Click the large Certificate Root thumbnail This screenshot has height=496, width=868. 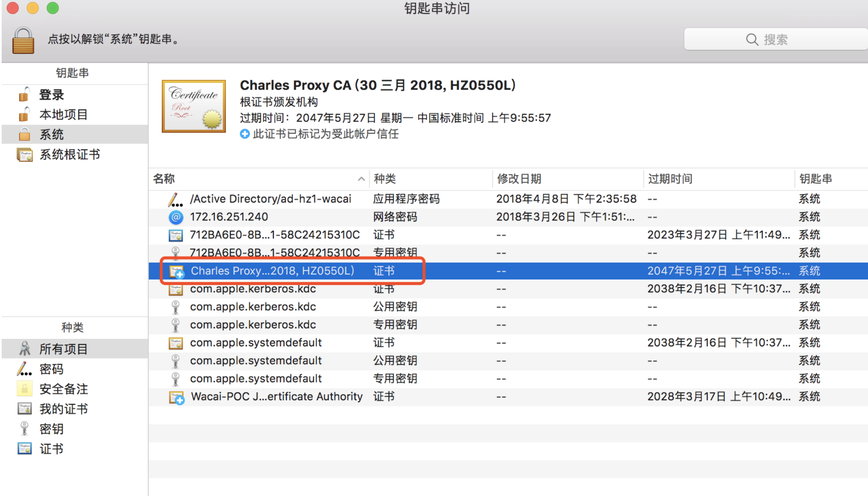click(x=194, y=106)
